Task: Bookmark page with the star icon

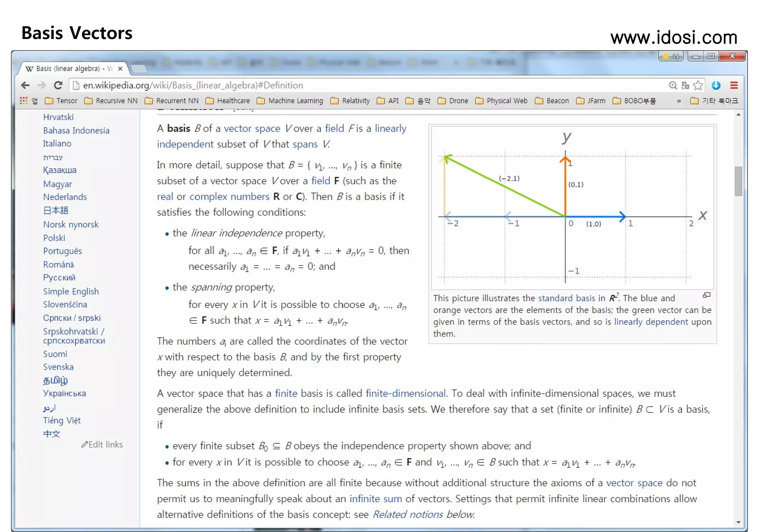Action: [x=698, y=86]
